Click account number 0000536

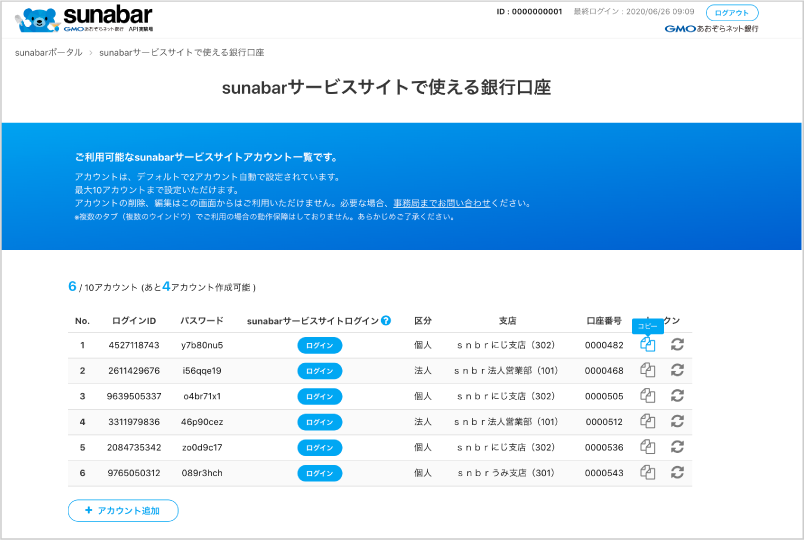604,448
